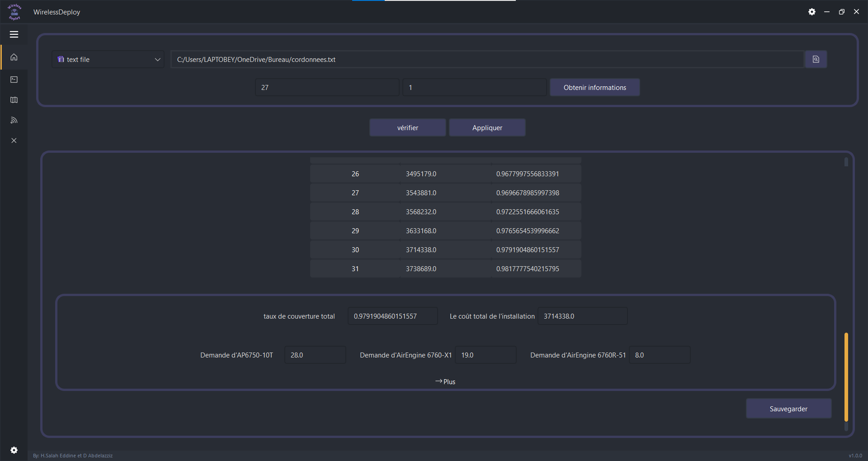Click the Plus expander link
The image size is (868, 461).
click(445, 381)
